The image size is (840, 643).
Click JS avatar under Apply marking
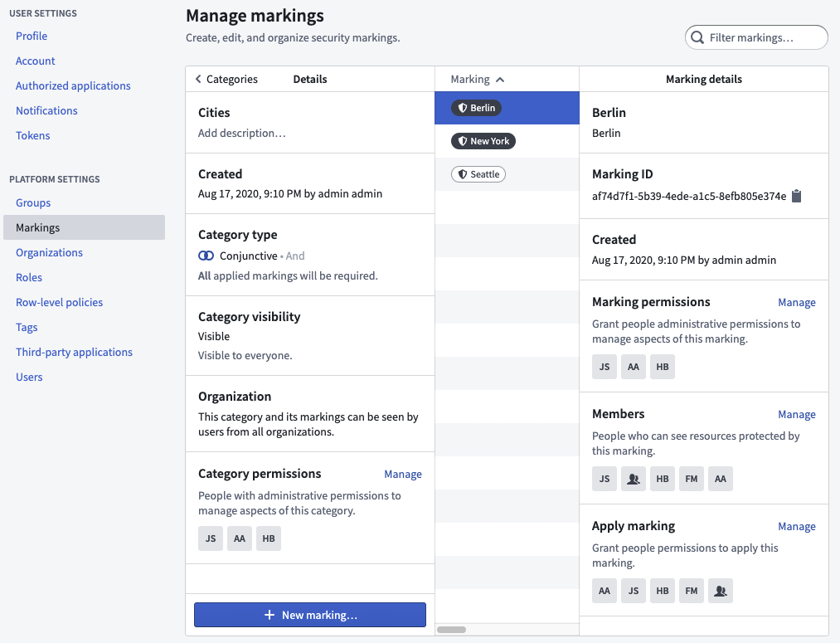pyautogui.click(x=634, y=591)
